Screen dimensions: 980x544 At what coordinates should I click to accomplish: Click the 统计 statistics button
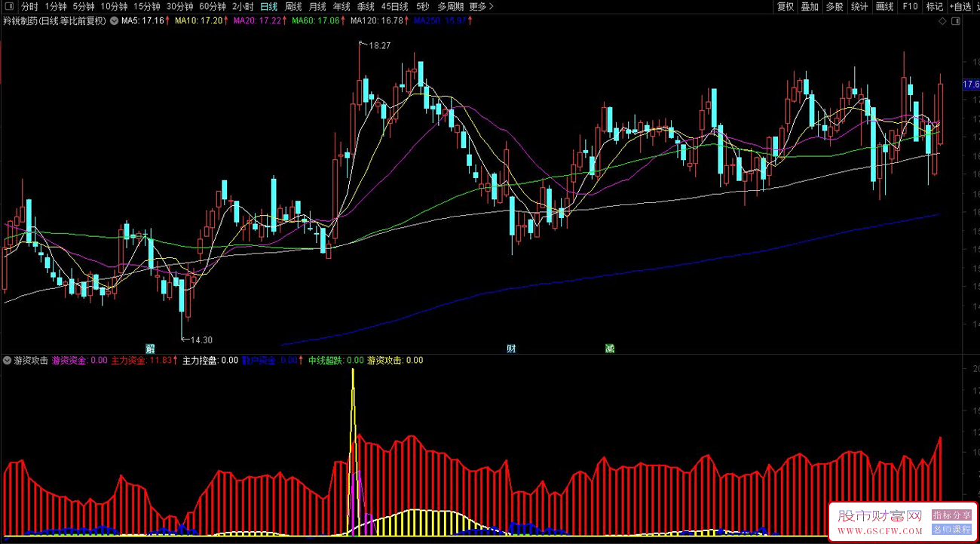click(859, 7)
